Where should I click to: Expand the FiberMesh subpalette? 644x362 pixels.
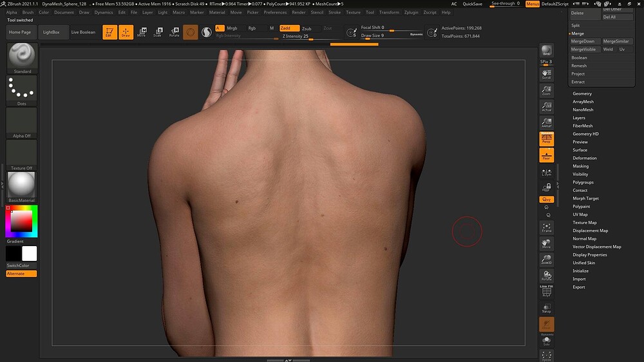[582, 126]
